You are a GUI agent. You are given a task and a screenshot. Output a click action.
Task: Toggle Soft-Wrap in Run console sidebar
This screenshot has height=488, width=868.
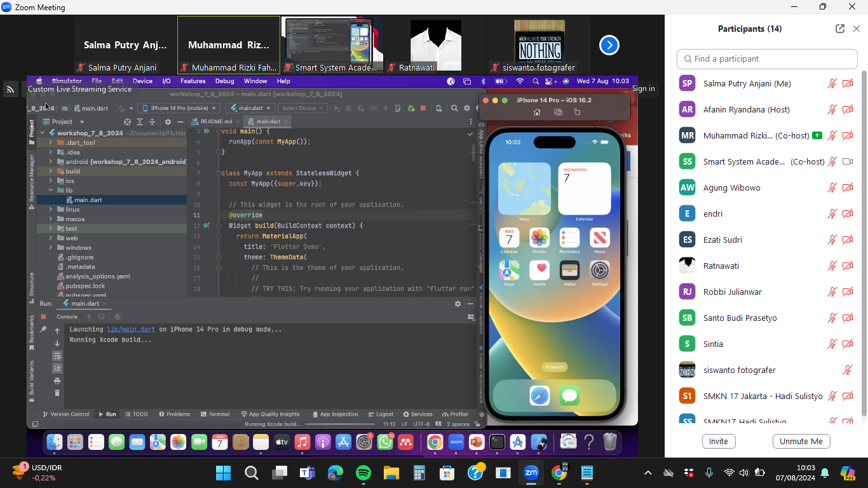(x=57, y=356)
